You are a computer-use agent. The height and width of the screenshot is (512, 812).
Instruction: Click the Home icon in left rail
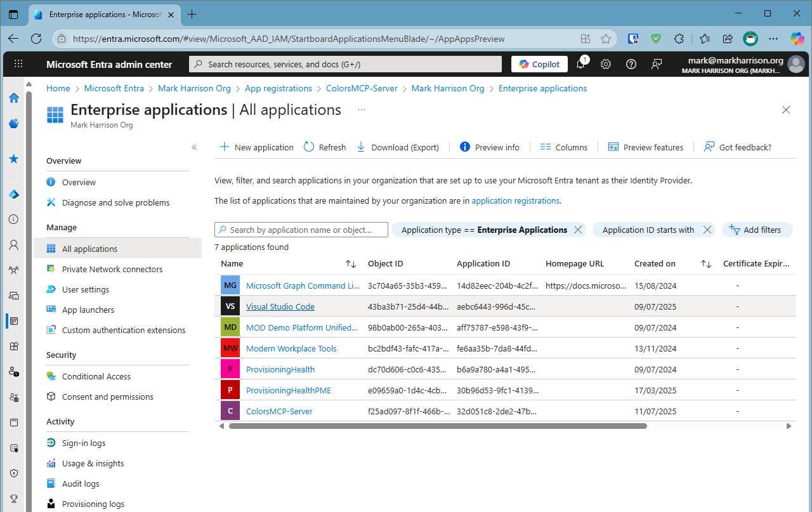point(13,98)
